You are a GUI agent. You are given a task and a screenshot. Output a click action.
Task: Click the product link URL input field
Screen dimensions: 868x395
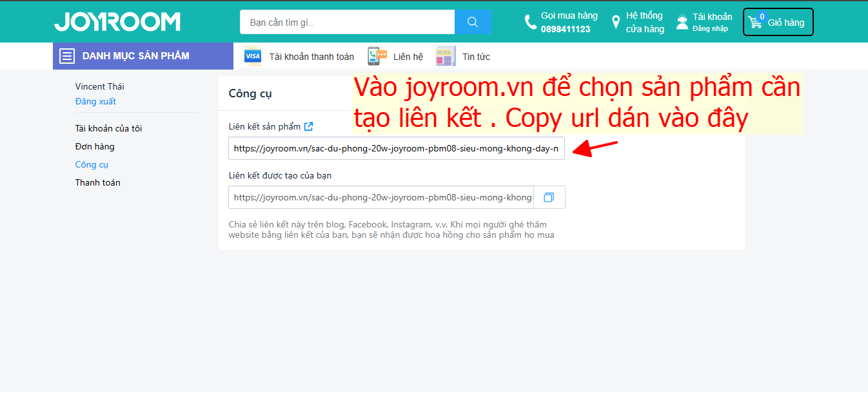point(397,148)
